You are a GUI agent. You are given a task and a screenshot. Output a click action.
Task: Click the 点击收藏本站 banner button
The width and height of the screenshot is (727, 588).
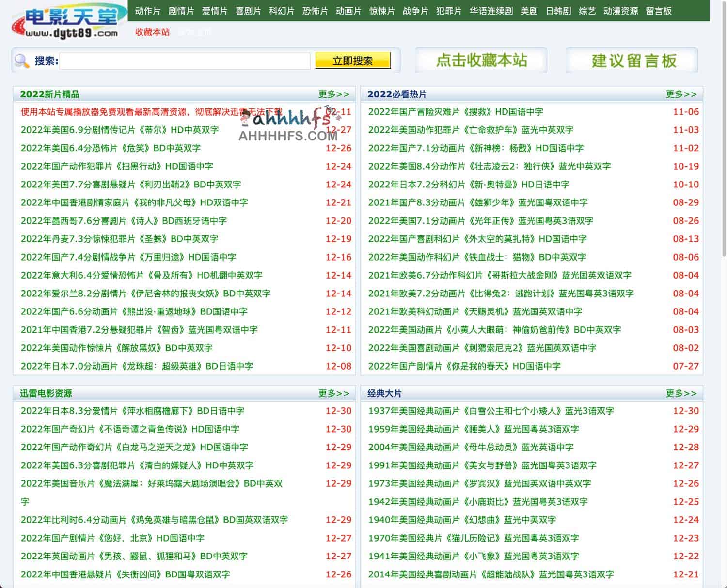point(481,61)
